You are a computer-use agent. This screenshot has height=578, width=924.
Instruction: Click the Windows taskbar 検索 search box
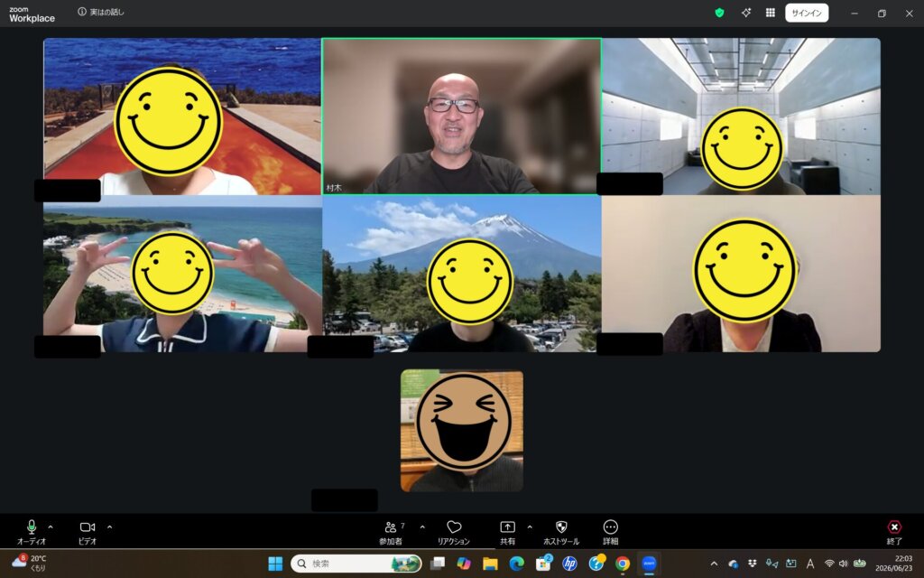357,564
